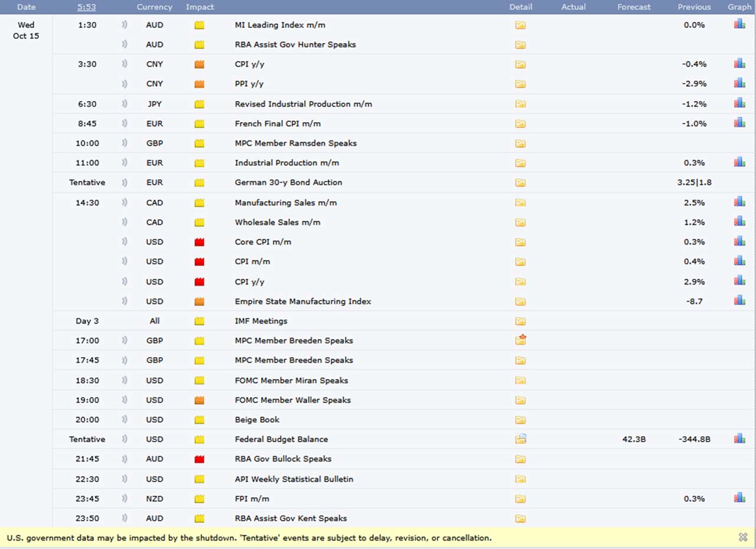Viewport: 756px width, 549px height.
Task: Click the red impact icon for CPI y/y
Action: coord(199,282)
